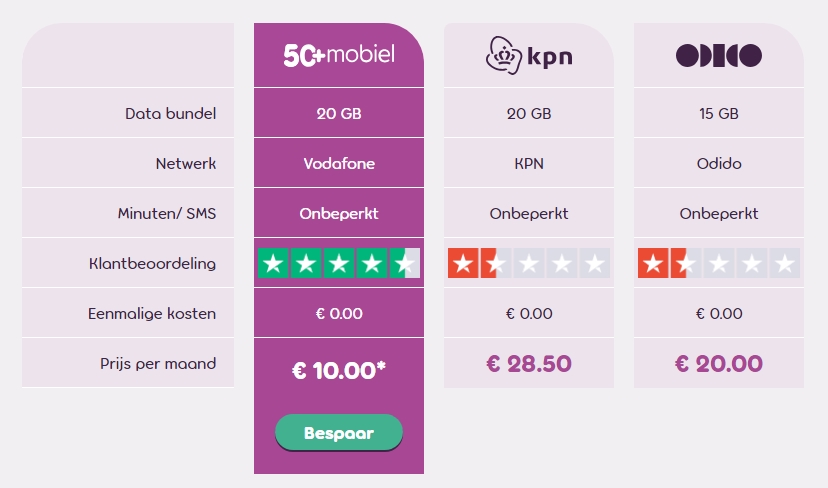Click Odido's red star rating
The width and height of the screenshot is (828, 488).
[719, 263]
